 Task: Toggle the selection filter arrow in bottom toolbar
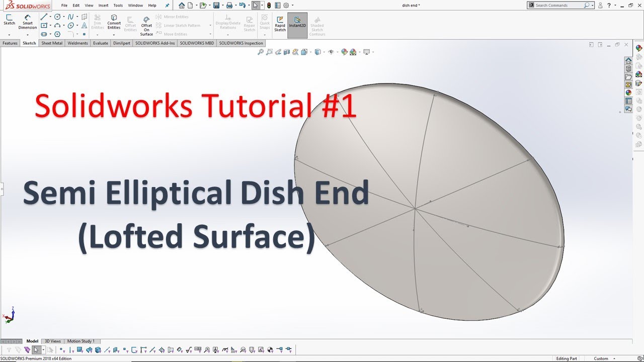[36, 350]
